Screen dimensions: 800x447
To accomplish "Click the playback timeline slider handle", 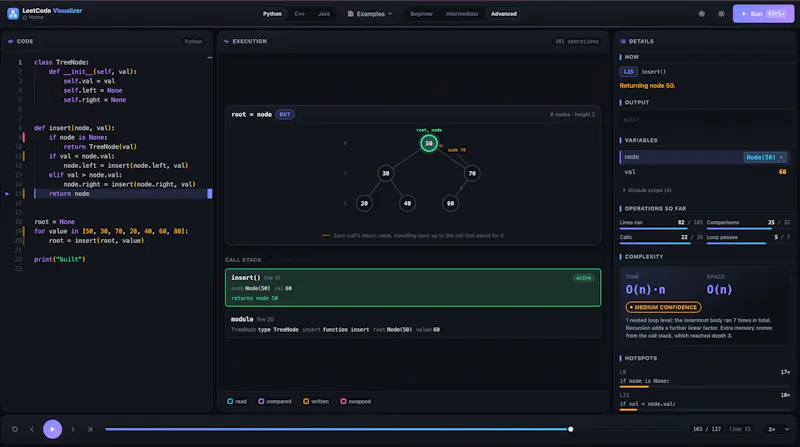I will click(x=570, y=429).
